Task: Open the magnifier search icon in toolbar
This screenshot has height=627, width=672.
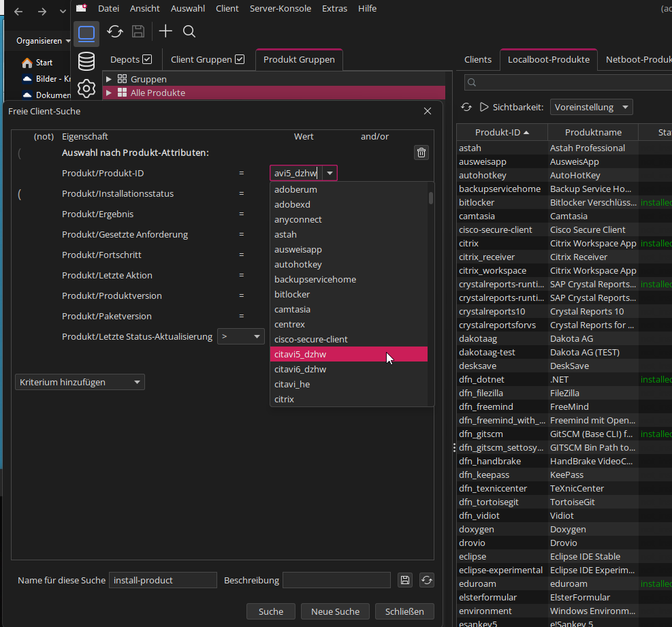Action: 189,31
